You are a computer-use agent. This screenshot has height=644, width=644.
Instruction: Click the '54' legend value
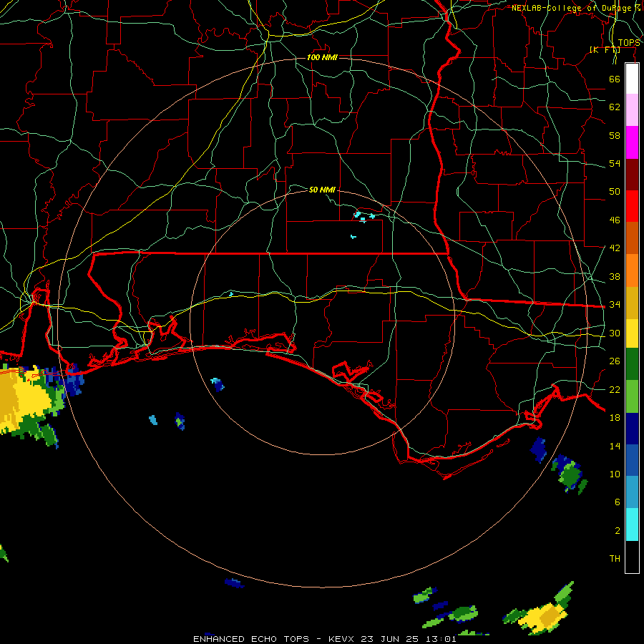tap(615, 163)
